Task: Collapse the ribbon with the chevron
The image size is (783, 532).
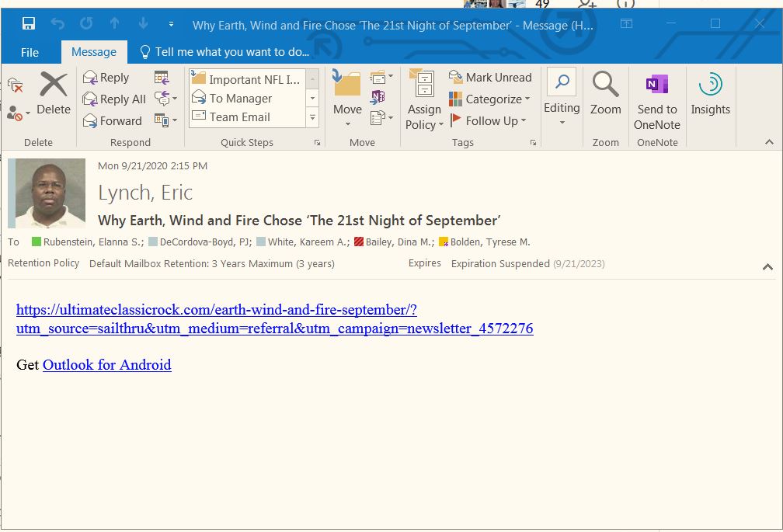Action: (770, 143)
